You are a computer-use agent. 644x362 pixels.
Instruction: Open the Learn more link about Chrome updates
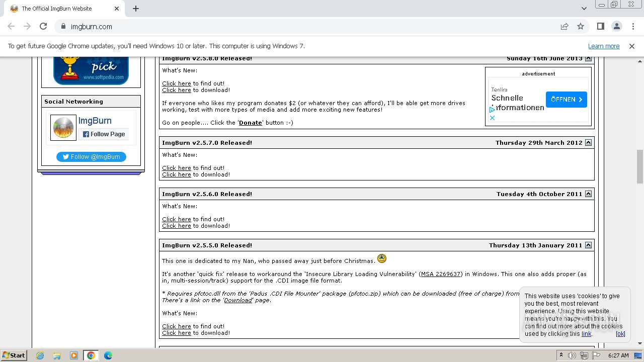coord(604,46)
